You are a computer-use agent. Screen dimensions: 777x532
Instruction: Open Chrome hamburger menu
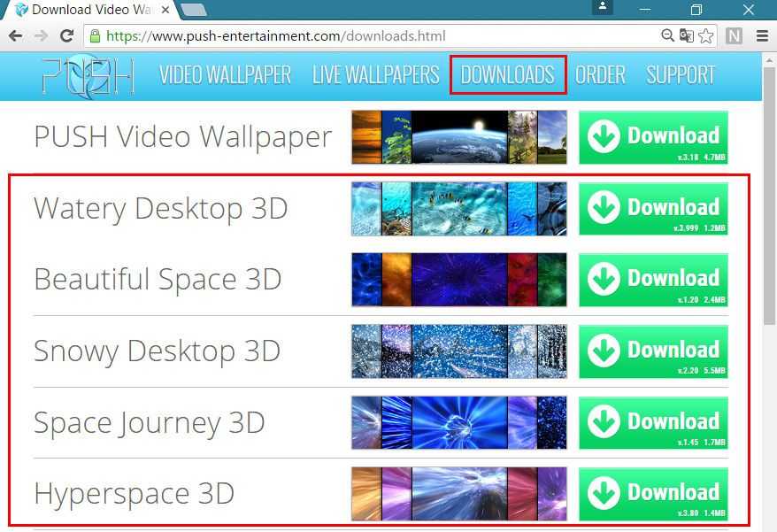pyautogui.click(x=762, y=36)
